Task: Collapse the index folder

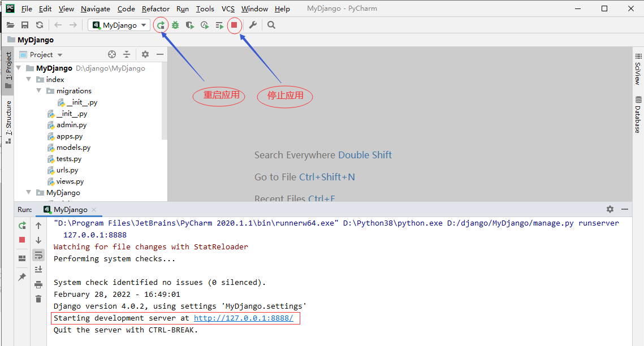Action: (x=29, y=79)
